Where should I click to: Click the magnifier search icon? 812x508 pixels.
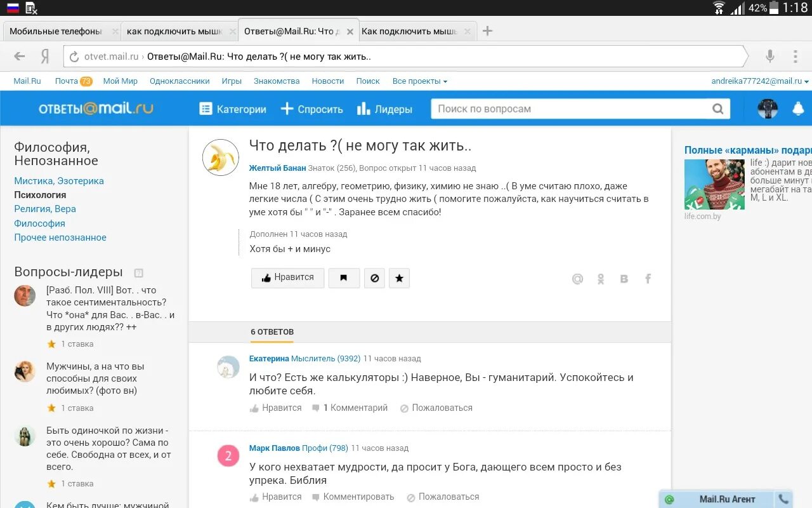(x=717, y=109)
